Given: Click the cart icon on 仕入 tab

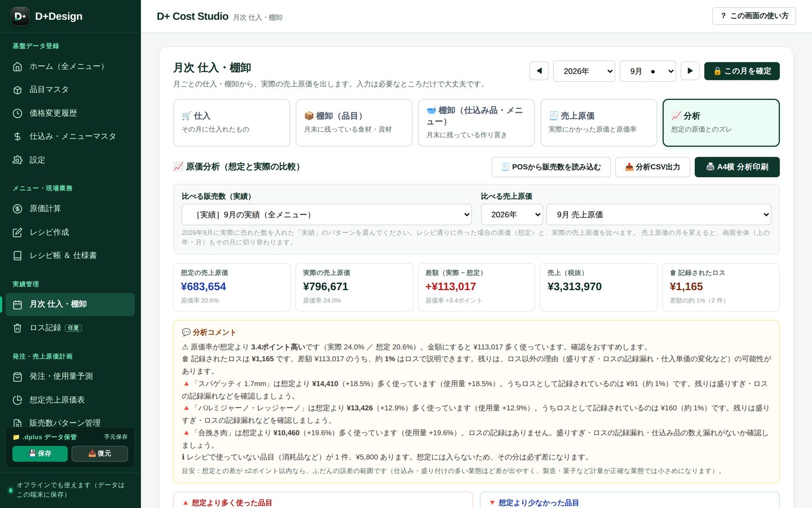Looking at the screenshot, I should [187, 116].
